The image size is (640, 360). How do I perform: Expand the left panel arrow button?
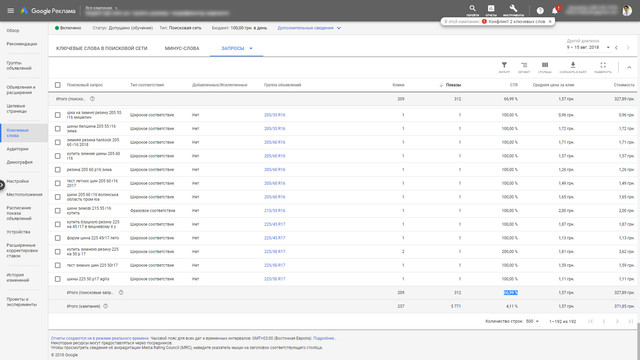(x=2, y=185)
